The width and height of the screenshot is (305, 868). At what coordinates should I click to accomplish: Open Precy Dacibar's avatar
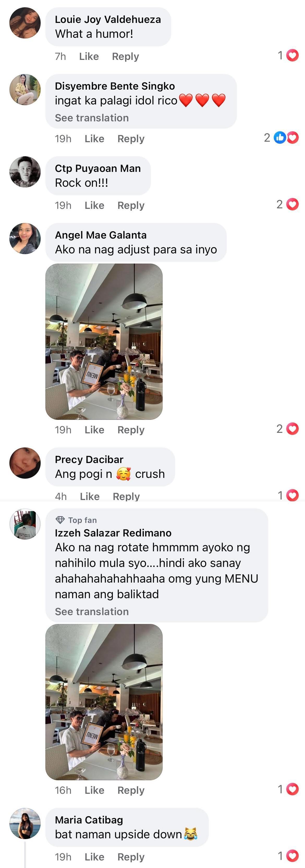[x=25, y=463]
